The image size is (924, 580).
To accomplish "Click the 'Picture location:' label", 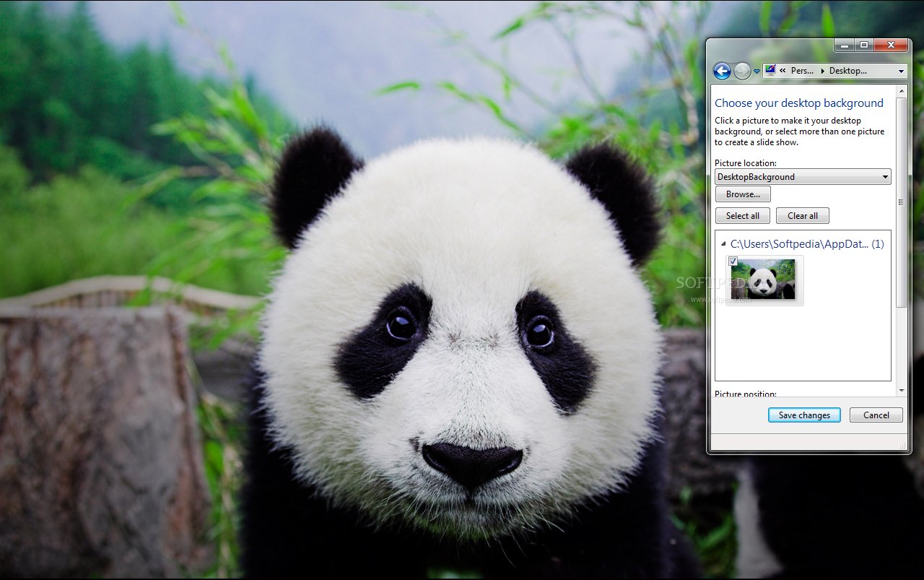I will pos(746,163).
